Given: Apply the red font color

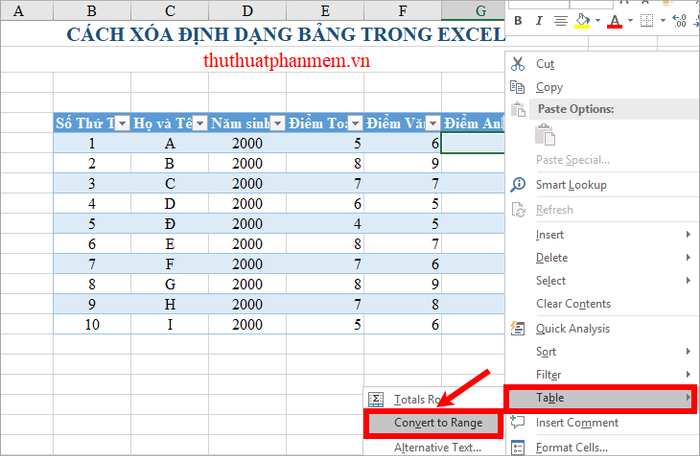Looking at the screenshot, I should [x=614, y=21].
